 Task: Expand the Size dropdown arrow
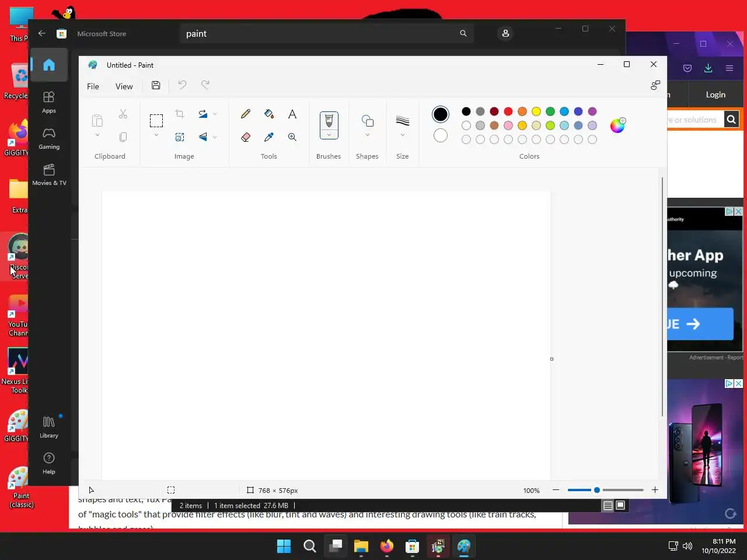403,135
